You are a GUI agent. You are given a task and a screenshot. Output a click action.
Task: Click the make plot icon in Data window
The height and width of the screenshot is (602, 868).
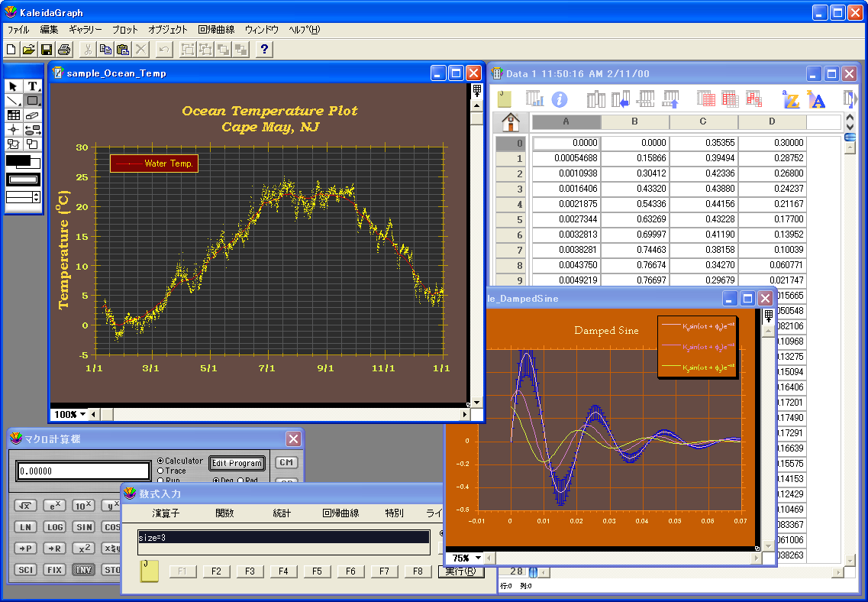click(534, 99)
